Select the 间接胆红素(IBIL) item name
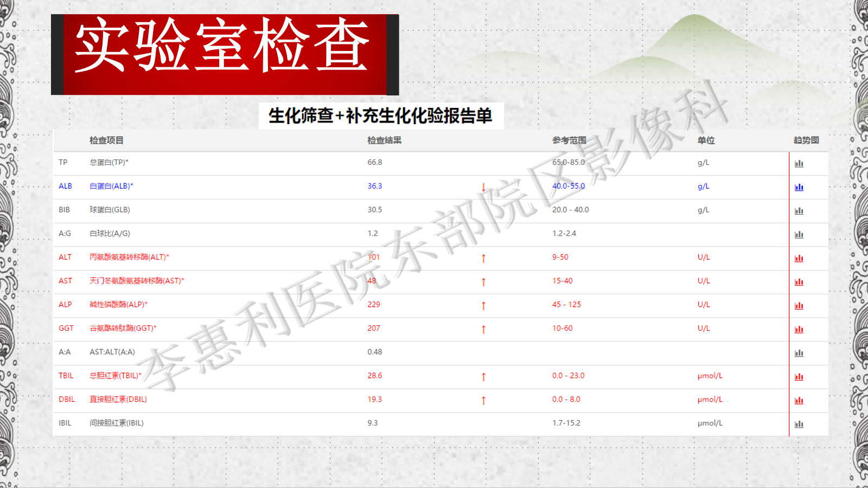868x488 pixels. click(x=117, y=423)
